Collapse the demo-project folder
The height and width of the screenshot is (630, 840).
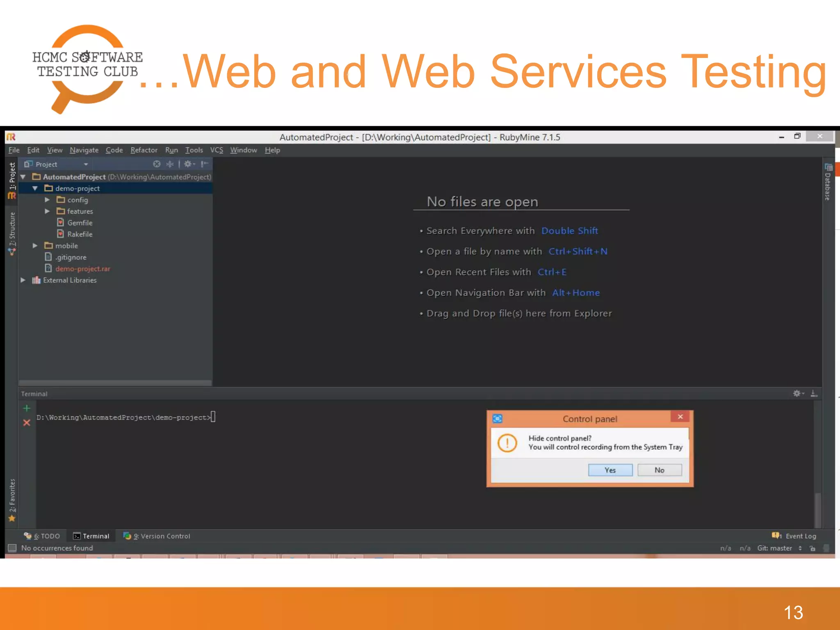(35, 188)
